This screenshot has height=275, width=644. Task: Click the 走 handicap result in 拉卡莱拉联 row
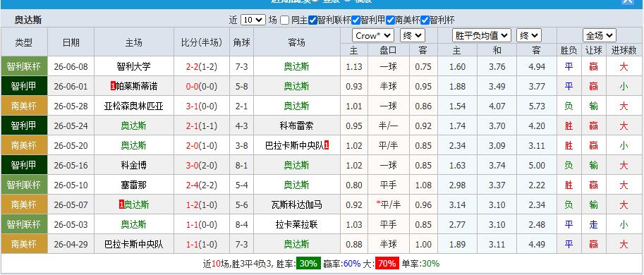pos(593,224)
